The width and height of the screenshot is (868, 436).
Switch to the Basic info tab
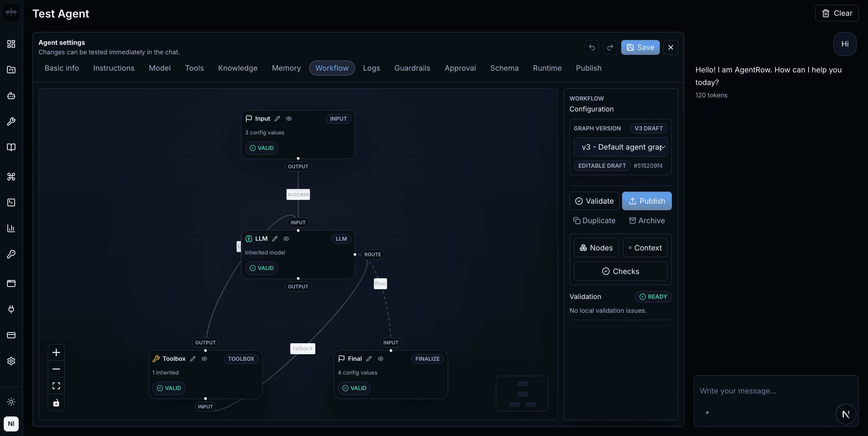click(x=62, y=68)
